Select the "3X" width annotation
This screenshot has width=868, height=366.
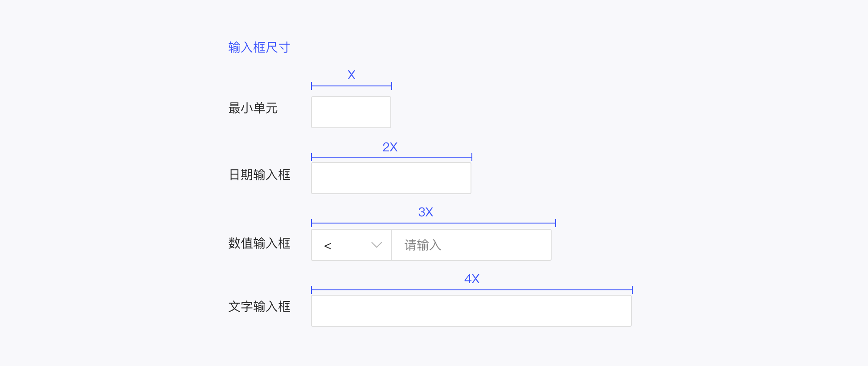click(x=426, y=212)
